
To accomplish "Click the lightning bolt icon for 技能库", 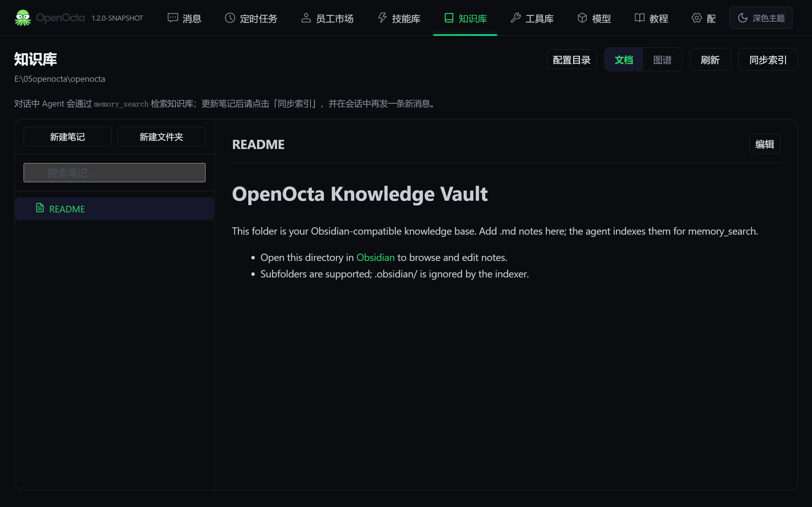I will click(382, 18).
